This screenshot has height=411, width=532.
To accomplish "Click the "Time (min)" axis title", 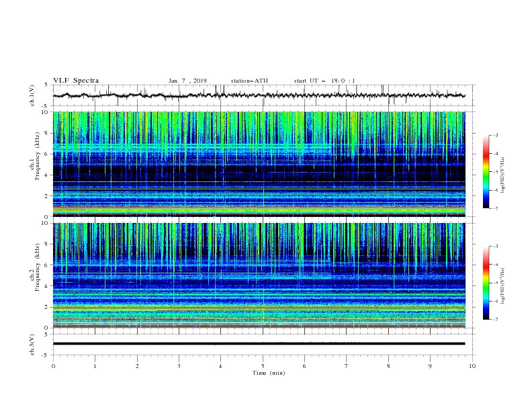I will 269,373.
